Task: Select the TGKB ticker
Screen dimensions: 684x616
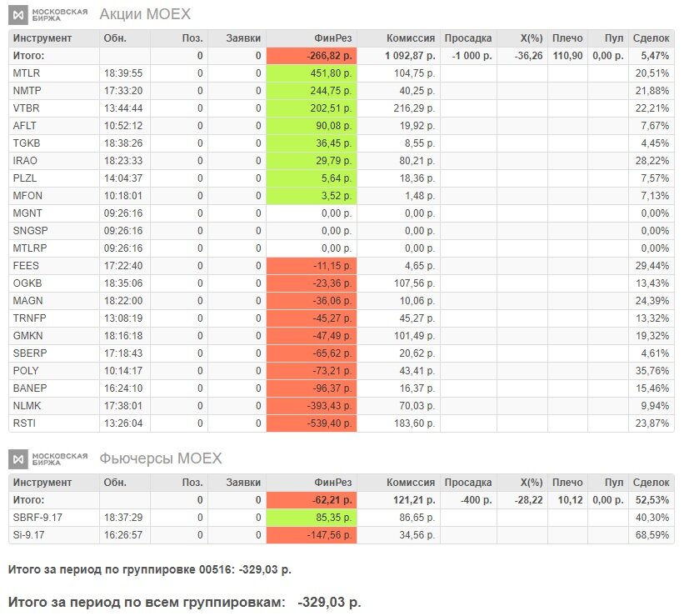Action: click(x=27, y=143)
